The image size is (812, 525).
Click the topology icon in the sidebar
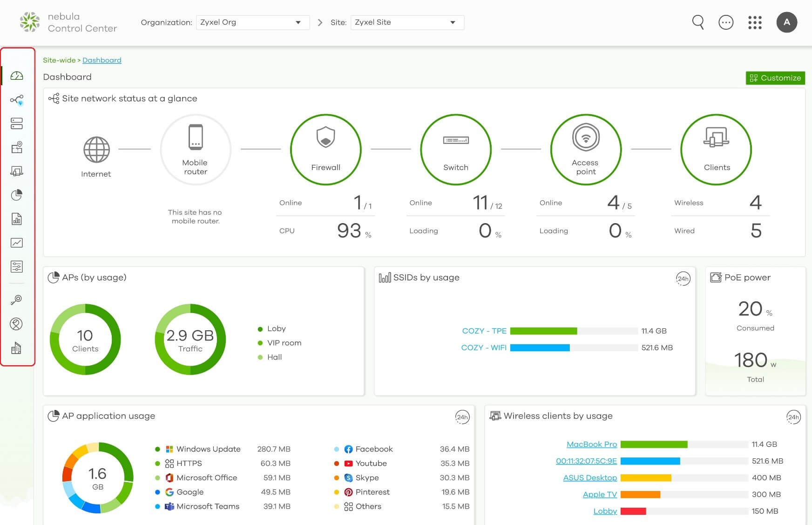pos(17,100)
